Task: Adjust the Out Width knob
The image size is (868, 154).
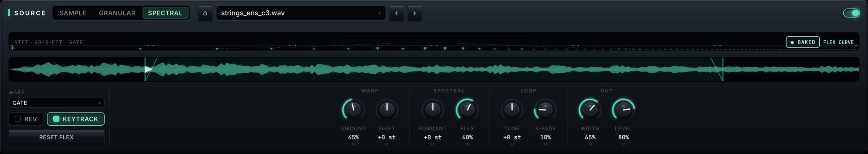Action: pos(590,109)
